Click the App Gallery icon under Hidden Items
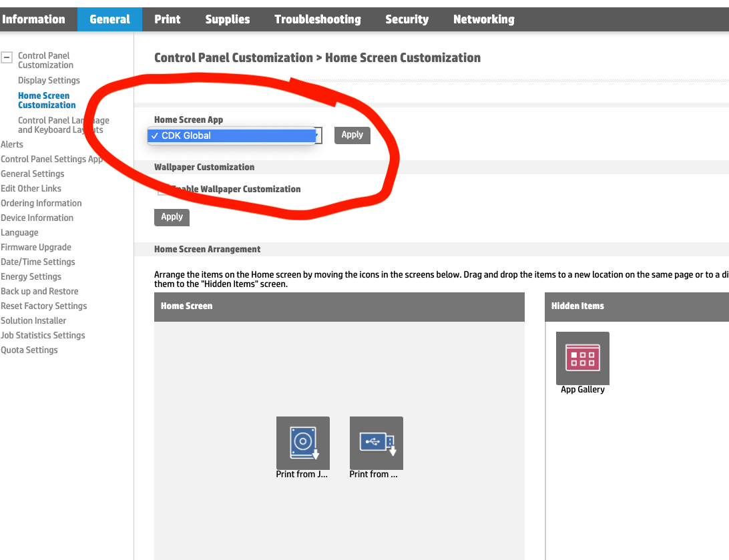The height and width of the screenshot is (560, 729). tap(582, 358)
